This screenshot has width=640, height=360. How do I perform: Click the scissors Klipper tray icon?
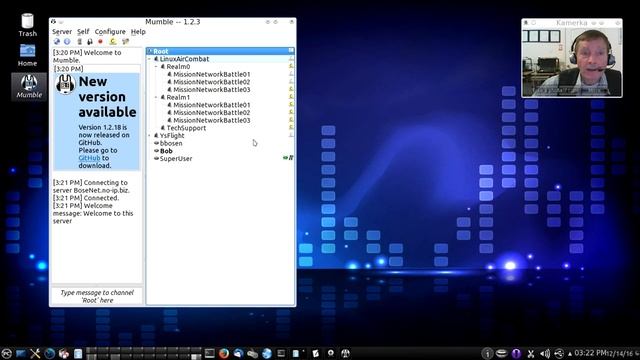[x=531, y=353]
